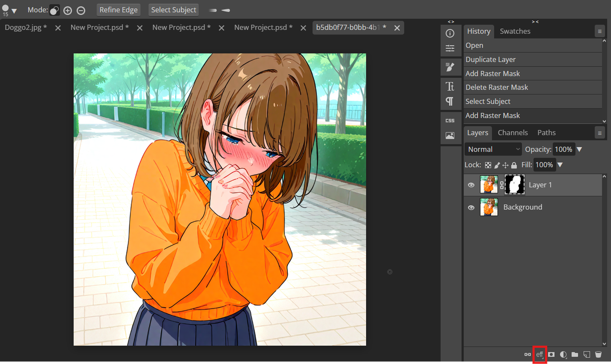This screenshot has height=364, width=611.
Task: Open the Normal blend mode dropdown
Action: click(494, 149)
